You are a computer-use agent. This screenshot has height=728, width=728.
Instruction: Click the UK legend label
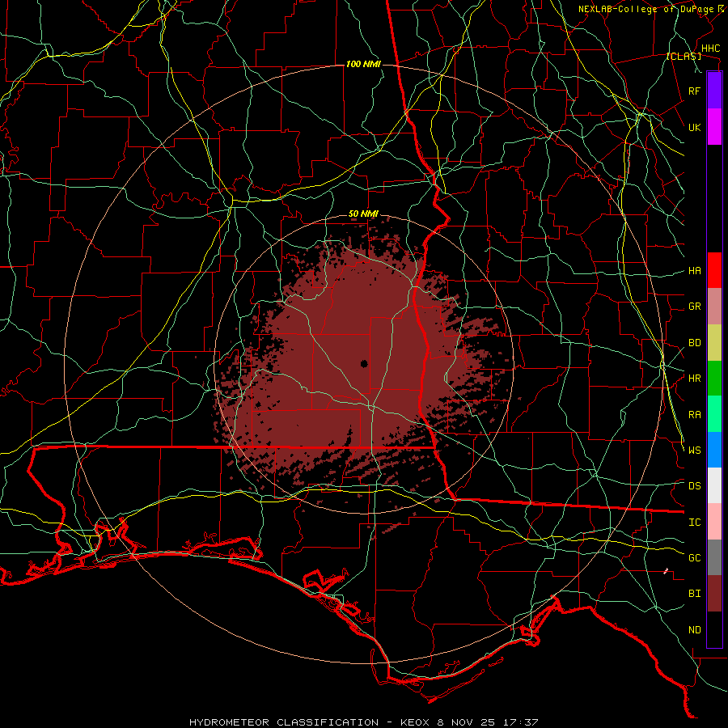(694, 127)
